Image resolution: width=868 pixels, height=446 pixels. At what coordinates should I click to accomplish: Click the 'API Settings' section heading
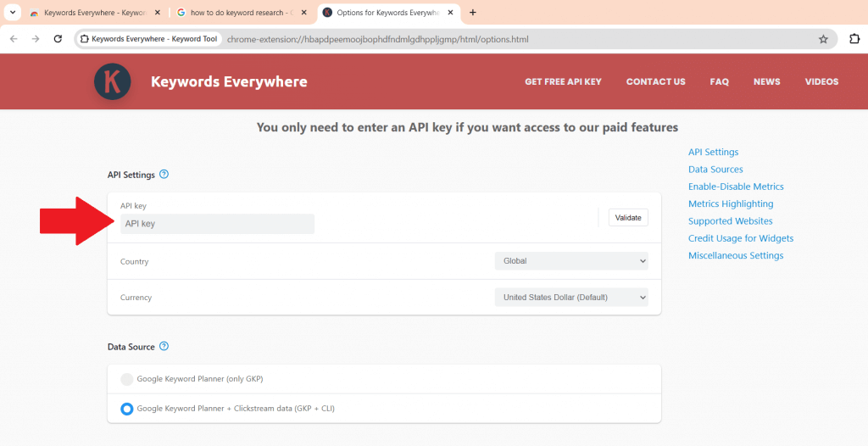(x=131, y=175)
